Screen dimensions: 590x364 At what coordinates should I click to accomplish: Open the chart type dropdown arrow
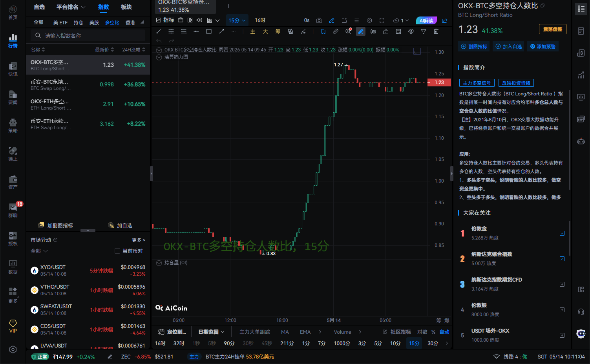point(217,20)
